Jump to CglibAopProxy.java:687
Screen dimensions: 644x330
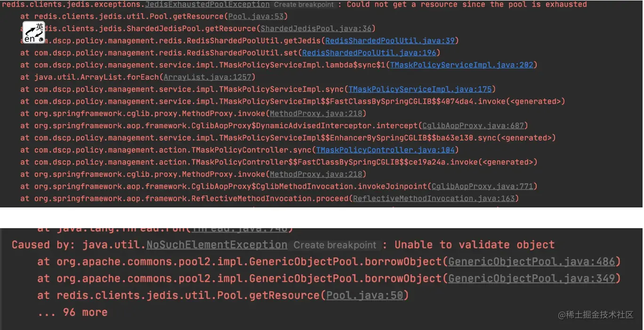pos(473,125)
